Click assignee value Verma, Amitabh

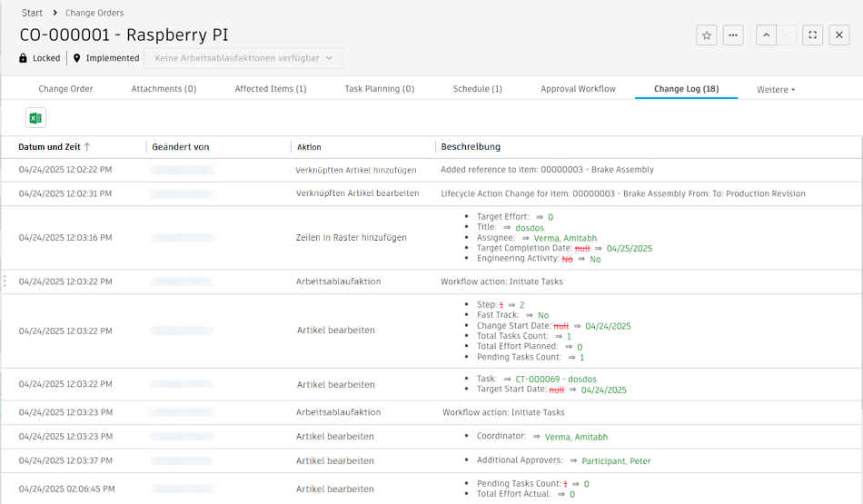click(565, 238)
